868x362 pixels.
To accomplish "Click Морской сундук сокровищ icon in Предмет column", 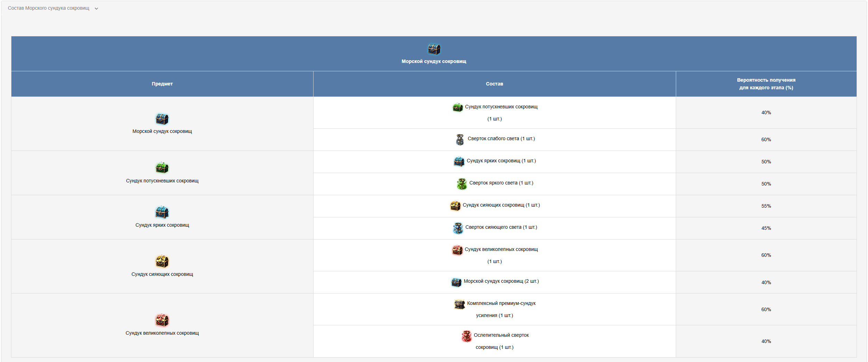I will click(x=162, y=119).
